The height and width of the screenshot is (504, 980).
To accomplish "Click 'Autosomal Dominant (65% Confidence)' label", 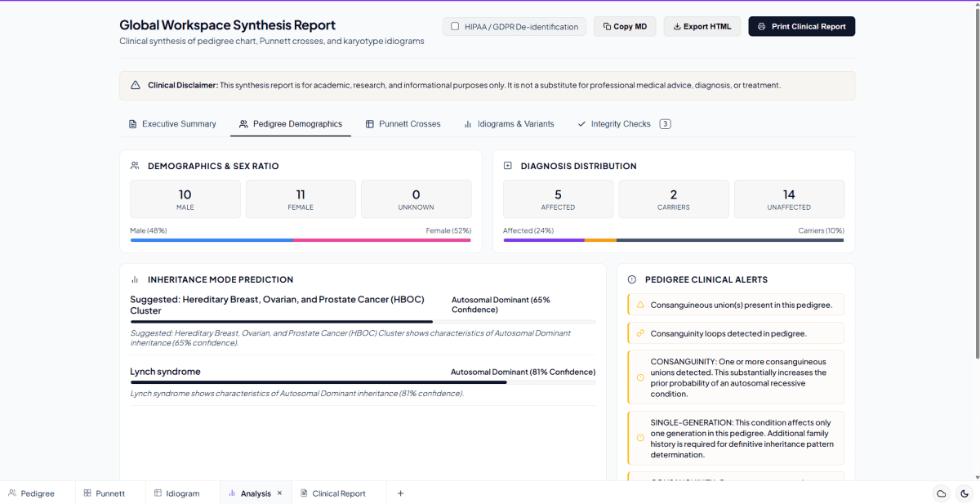I will point(501,305).
